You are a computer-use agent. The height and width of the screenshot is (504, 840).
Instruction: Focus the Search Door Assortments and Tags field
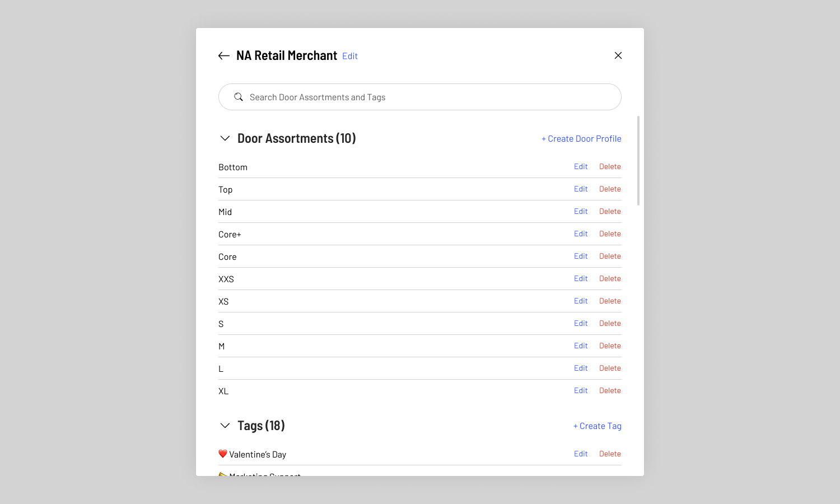[420, 97]
